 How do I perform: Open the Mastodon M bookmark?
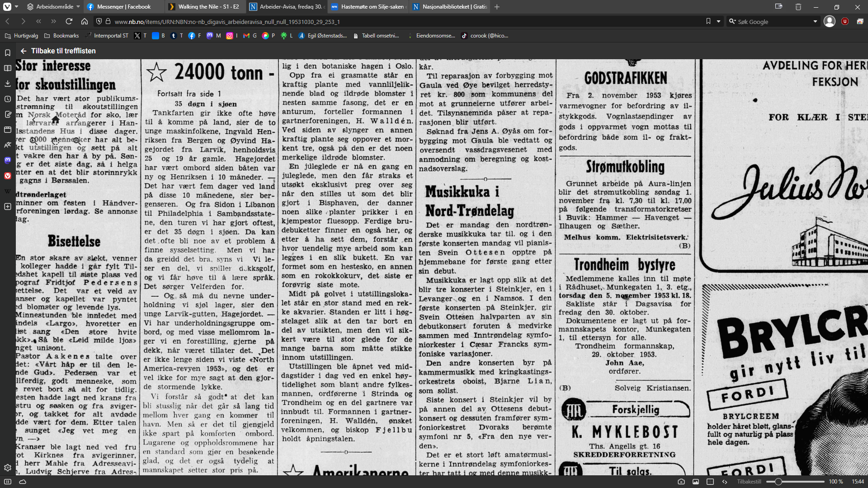tap(213, 36)
